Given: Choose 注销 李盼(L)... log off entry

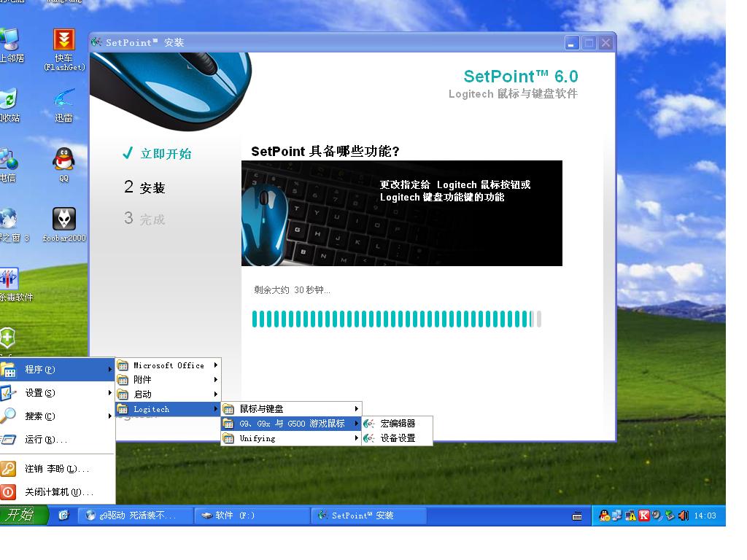Looking at the screenshot, I should (57, 469).
